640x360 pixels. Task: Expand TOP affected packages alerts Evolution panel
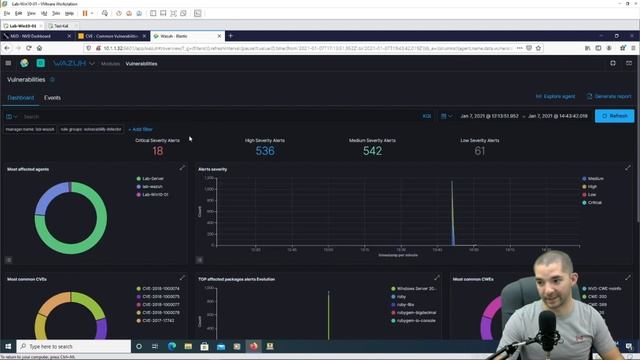click(x=437, y=278)
